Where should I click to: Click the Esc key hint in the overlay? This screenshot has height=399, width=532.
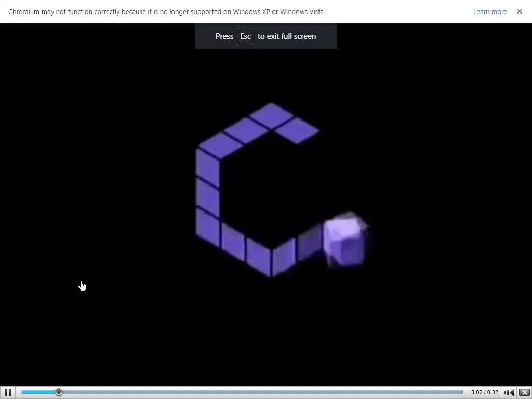[245, 36]
